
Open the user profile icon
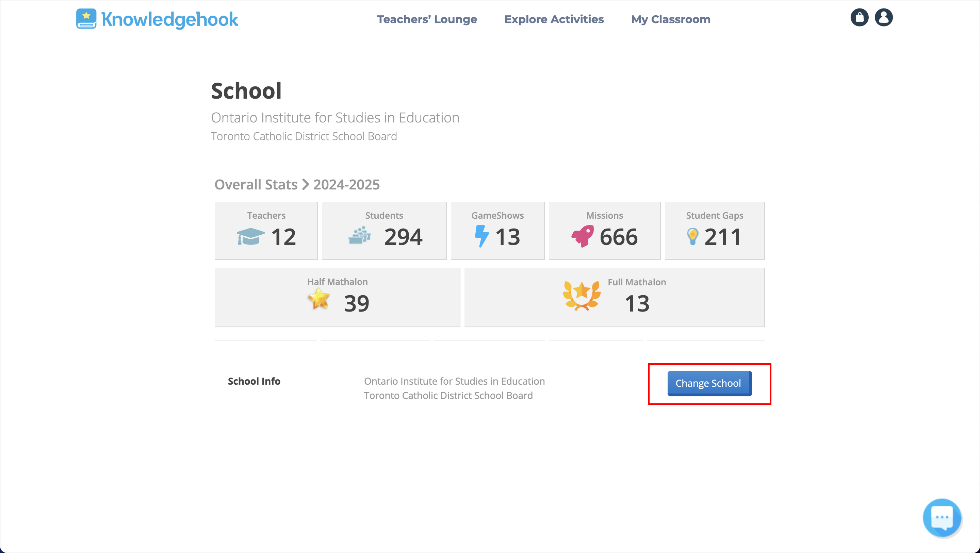[883, 17]
